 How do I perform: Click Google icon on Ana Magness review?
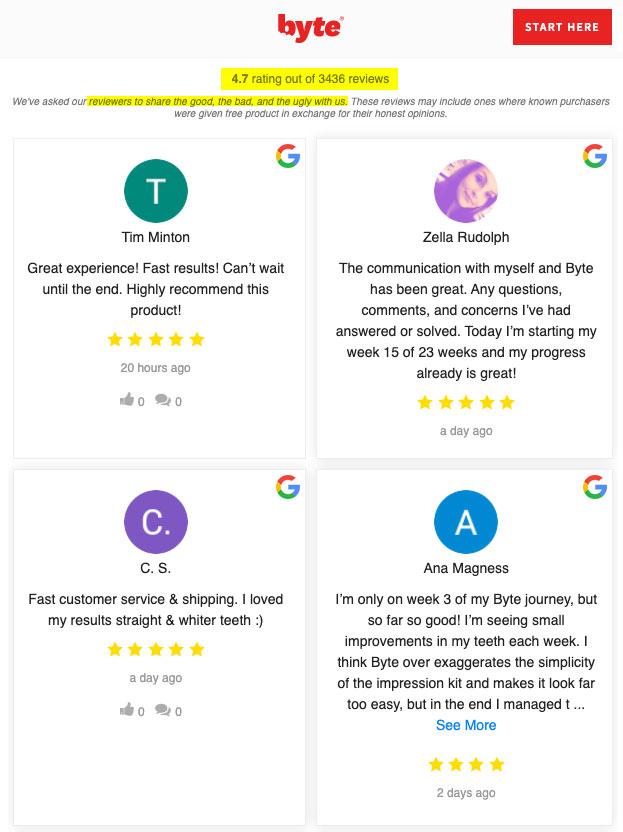595,487
